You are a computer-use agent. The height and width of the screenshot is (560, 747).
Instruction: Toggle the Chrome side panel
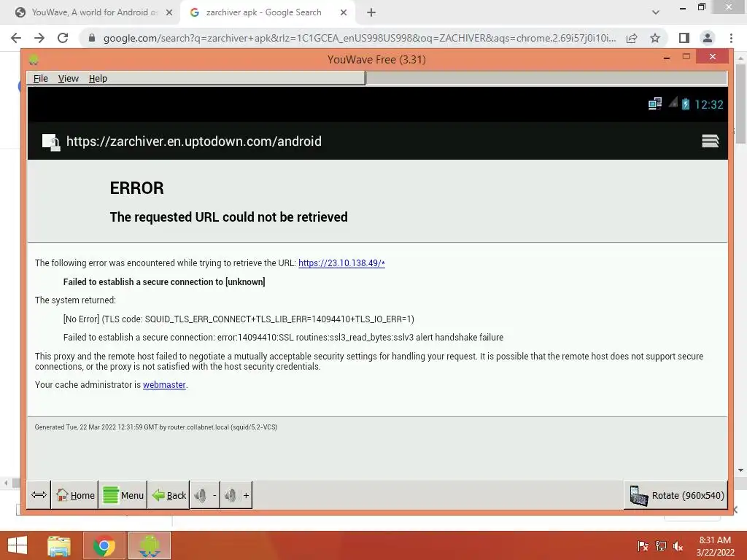click(x=684, y=38)
